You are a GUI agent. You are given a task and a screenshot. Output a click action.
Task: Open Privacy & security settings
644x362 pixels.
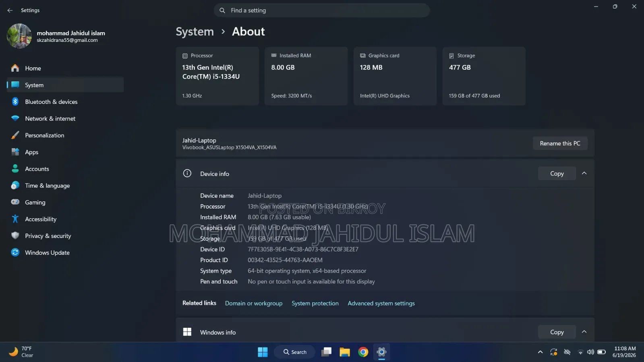pyautogui.click(x=65, y=236)
